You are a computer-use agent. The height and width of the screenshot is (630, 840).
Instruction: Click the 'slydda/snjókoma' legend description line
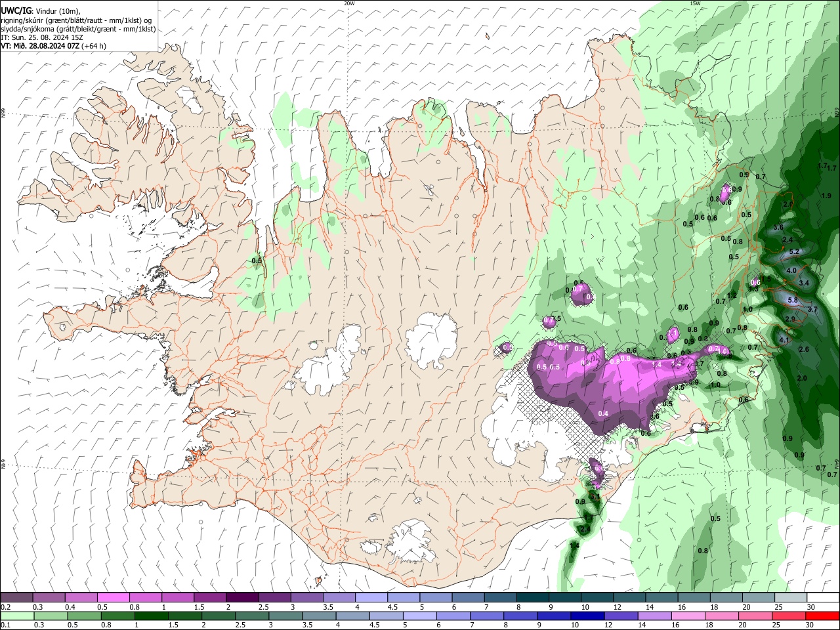pos(78,29)
